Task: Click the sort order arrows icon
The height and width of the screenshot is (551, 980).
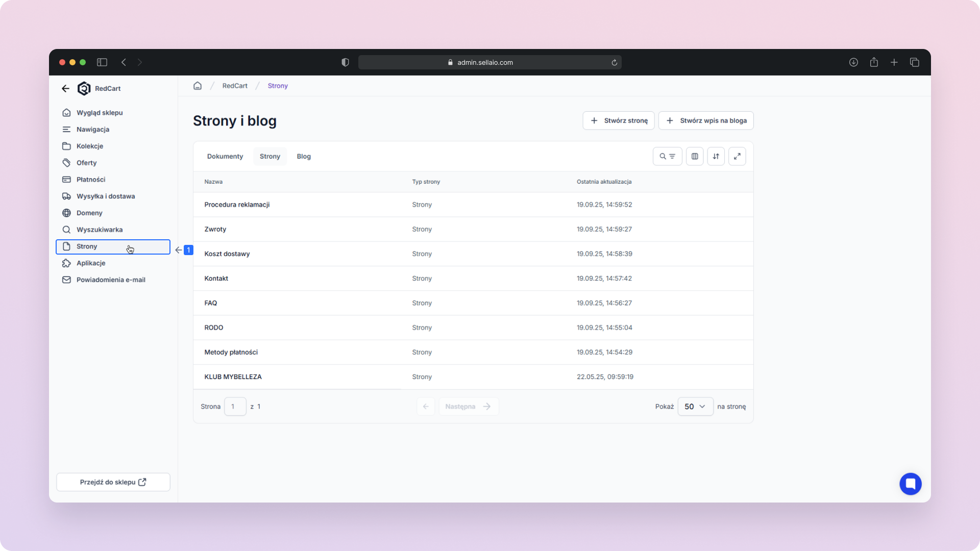Action: (716, 157)
